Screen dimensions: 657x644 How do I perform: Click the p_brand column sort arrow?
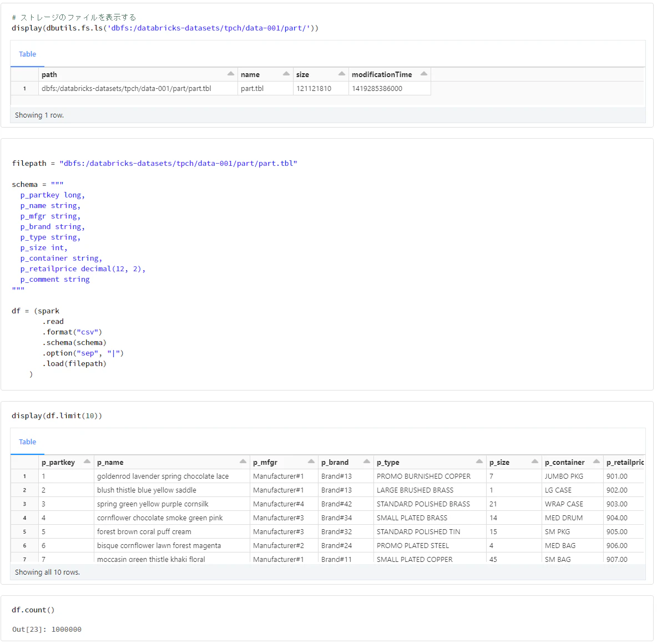367,462
